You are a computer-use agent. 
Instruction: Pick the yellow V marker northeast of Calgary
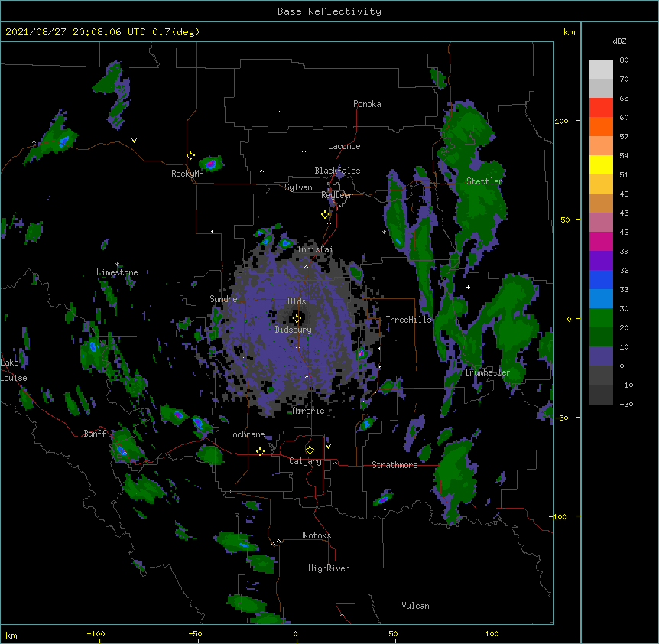point(328,447)
